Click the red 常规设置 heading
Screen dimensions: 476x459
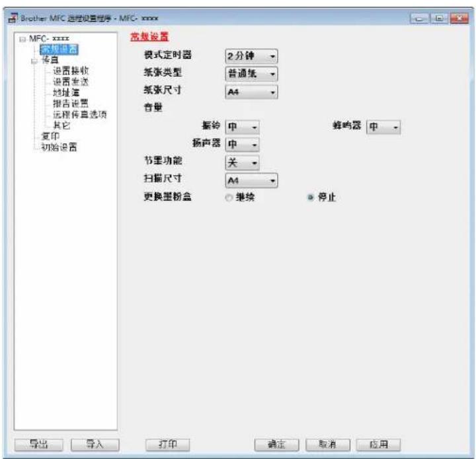point(149,37)
